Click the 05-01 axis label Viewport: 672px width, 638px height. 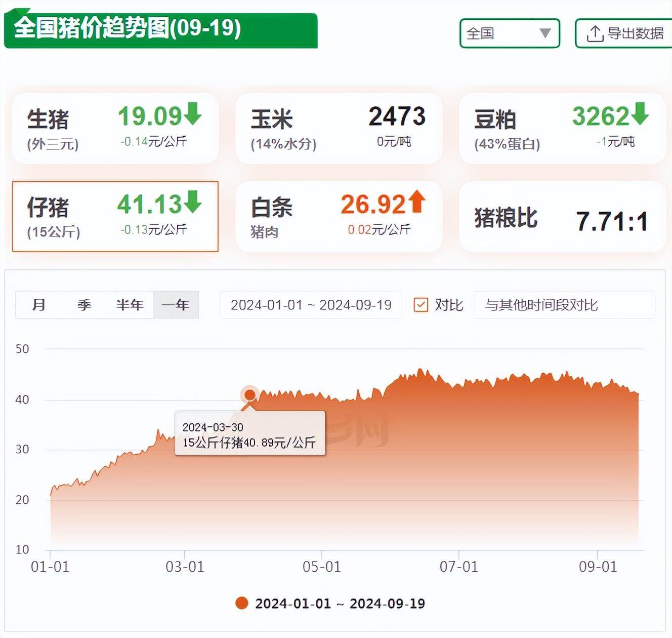(x=322, y=567)
